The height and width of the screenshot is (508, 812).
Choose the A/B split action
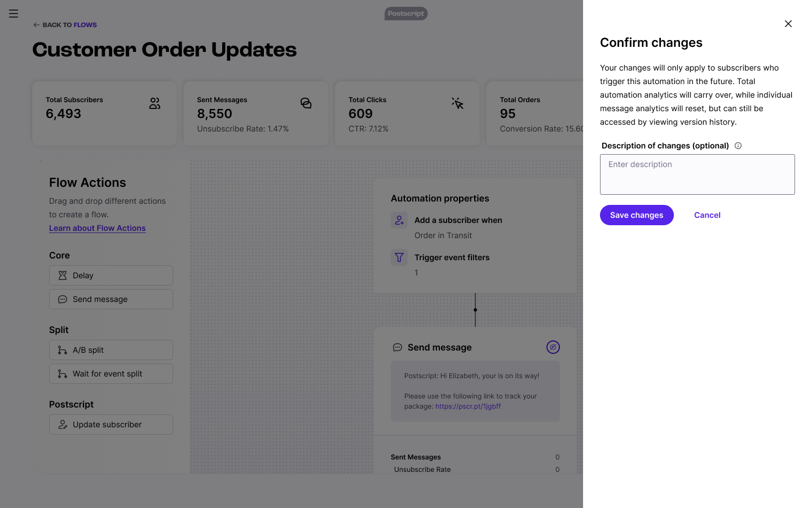tap(111, 350)
